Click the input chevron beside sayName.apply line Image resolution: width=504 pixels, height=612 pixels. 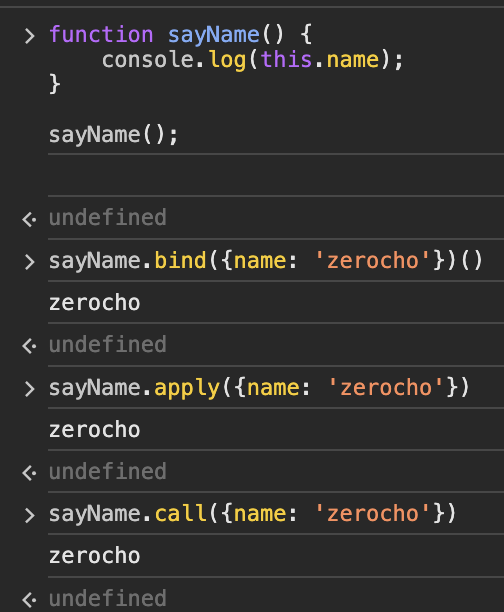[x=30, y=389]
